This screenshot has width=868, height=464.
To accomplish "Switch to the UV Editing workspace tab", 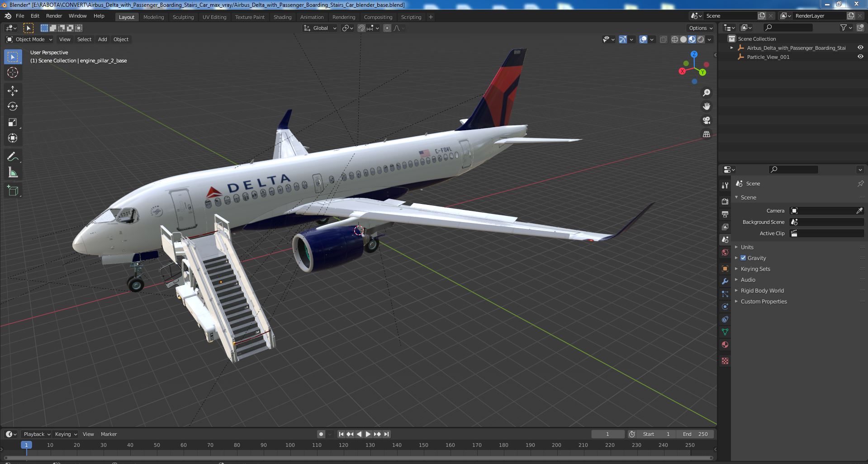I will 214,17.
